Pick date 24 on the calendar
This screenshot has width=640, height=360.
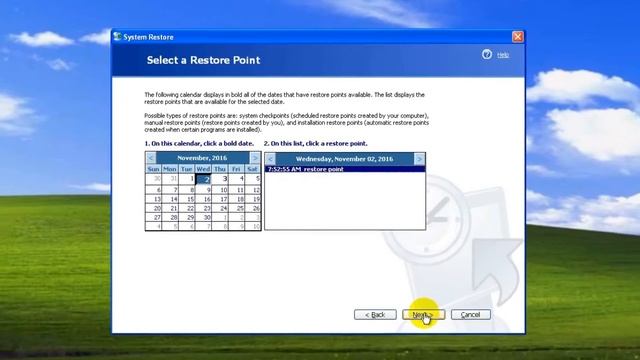pos(220,208)
